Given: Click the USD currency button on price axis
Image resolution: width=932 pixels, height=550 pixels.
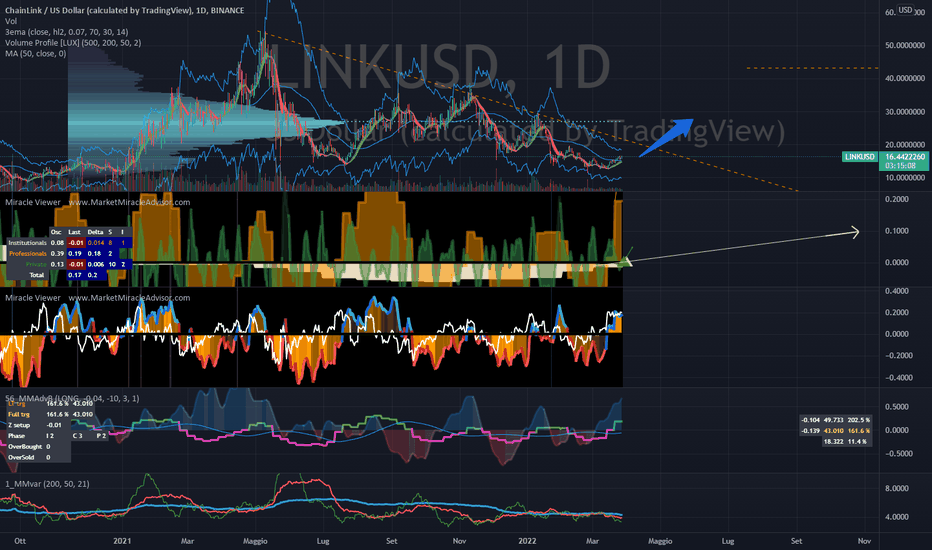Looking at the screenshot, I should tap(905, 10).
